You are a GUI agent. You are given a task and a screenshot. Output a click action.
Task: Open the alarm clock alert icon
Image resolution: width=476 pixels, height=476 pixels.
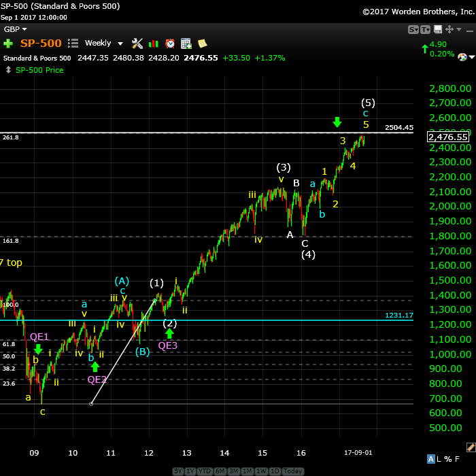click(x=170, y=44)
